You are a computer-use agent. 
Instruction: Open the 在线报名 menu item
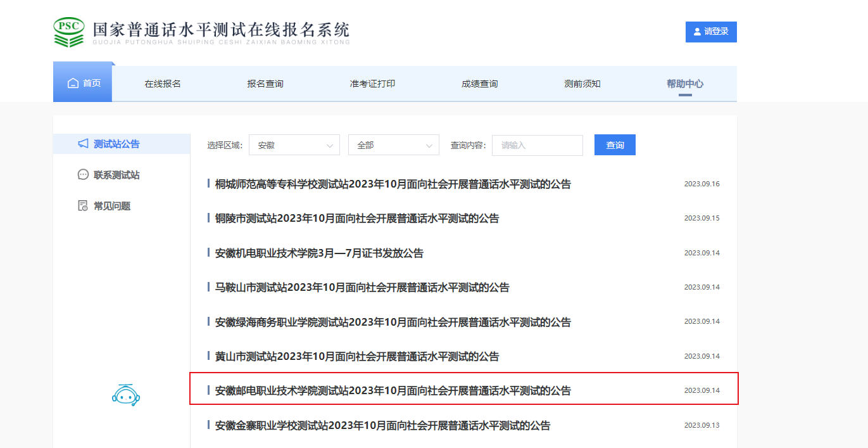point(163,84)
